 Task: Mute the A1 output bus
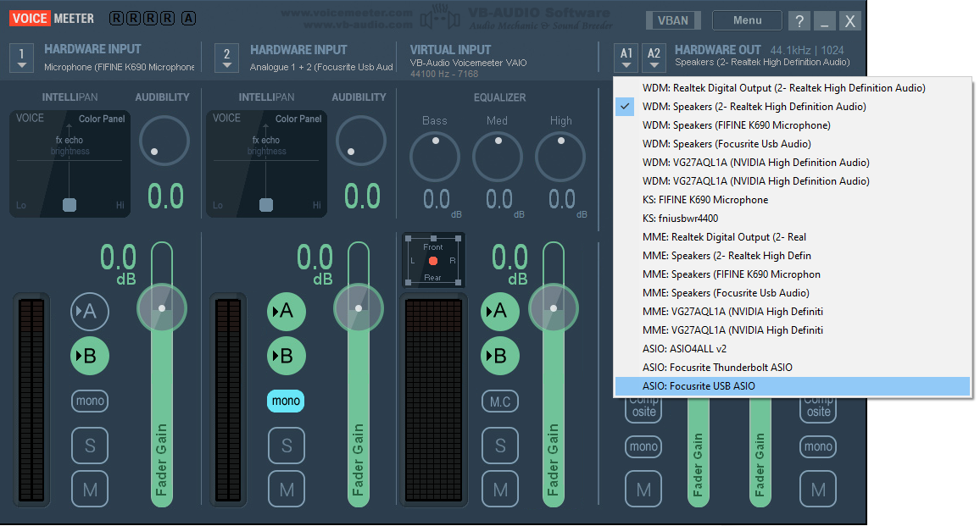643,489
